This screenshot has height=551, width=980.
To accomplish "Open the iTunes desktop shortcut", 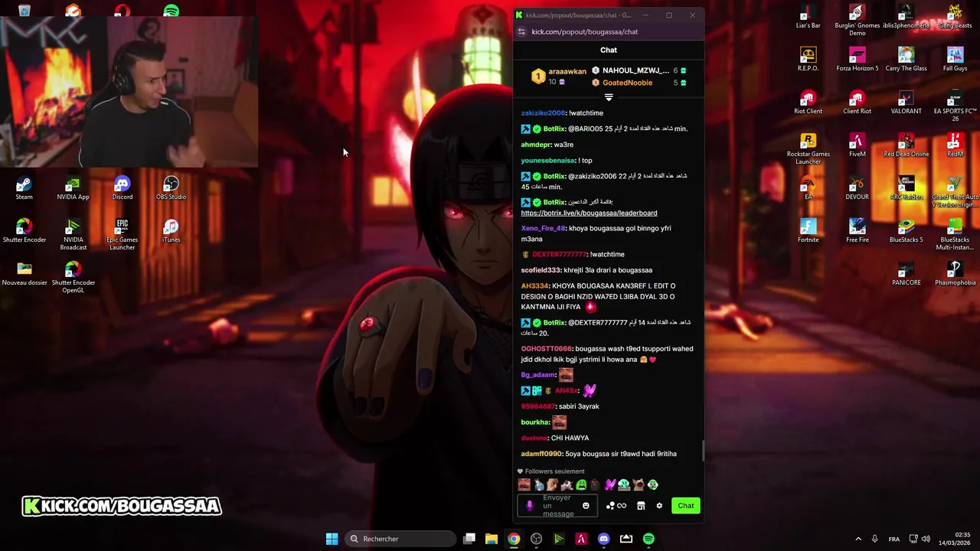I will 171,231.
